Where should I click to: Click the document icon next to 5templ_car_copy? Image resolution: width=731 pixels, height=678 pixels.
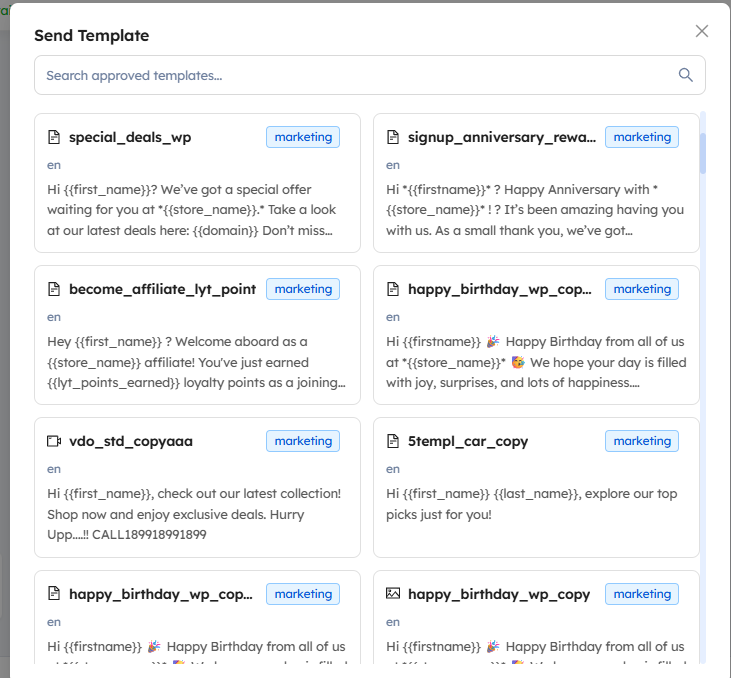click(x=394, y=441)
